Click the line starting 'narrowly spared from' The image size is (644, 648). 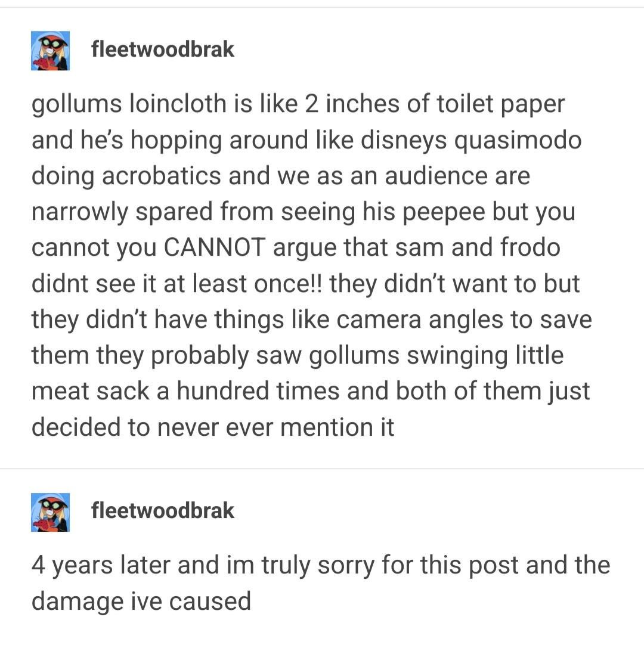click(304, 212)
